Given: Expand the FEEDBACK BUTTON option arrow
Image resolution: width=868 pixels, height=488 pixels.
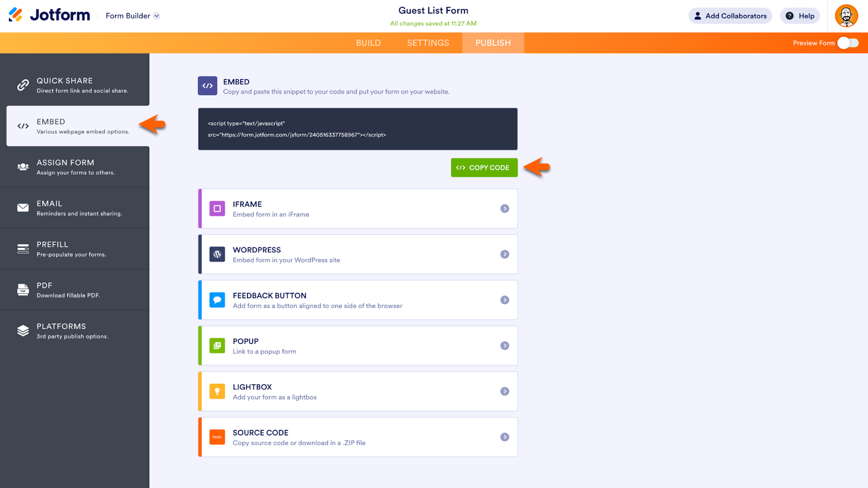Looking at the screenshot, I should (x=505, y=300).
